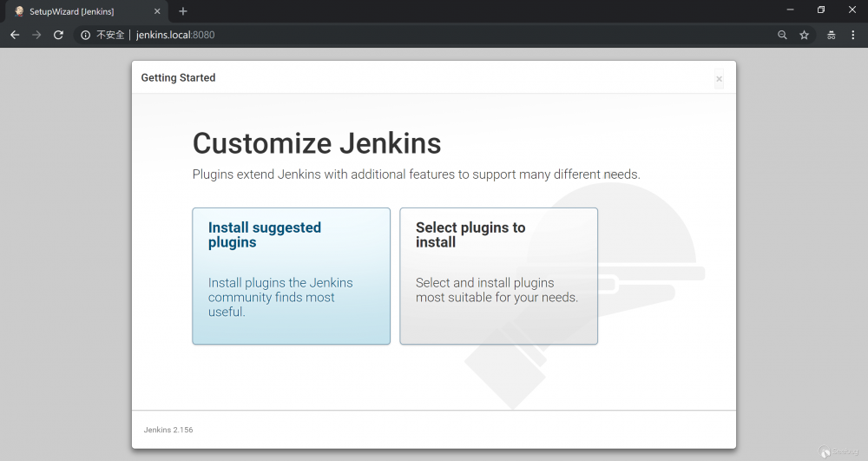Minimize the browser window

pyautogui.click(x=790, y=10)
